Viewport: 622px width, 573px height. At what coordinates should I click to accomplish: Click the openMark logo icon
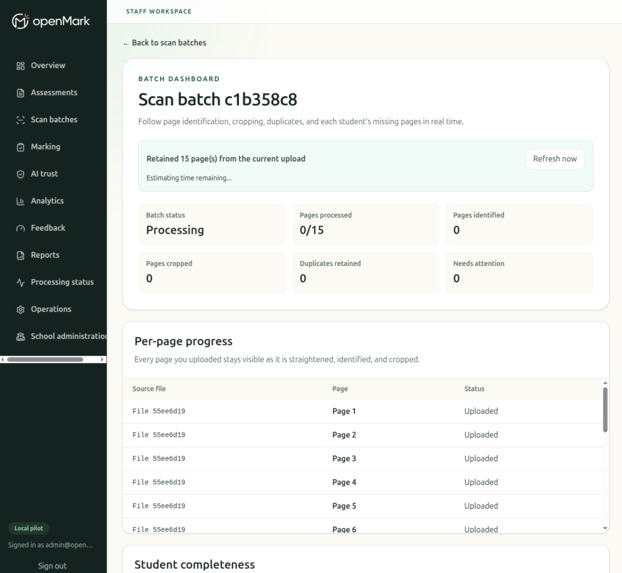point(20,21)
